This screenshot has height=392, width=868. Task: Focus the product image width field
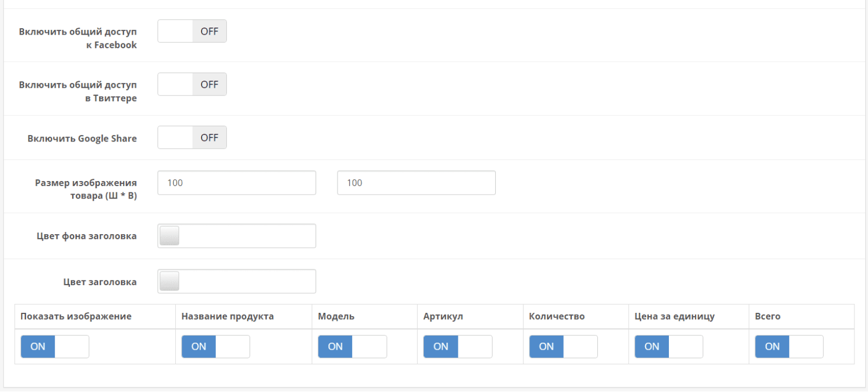point(237,183)
